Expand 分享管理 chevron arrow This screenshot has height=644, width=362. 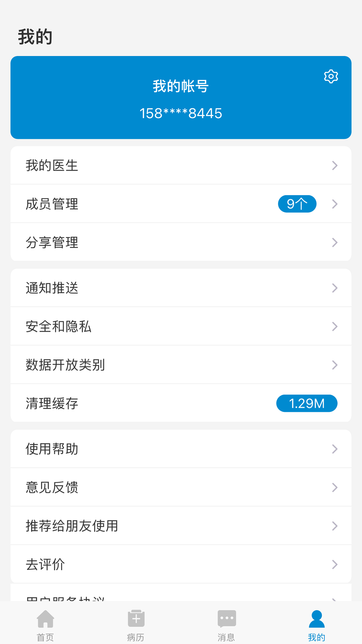(x=335, y=243)
